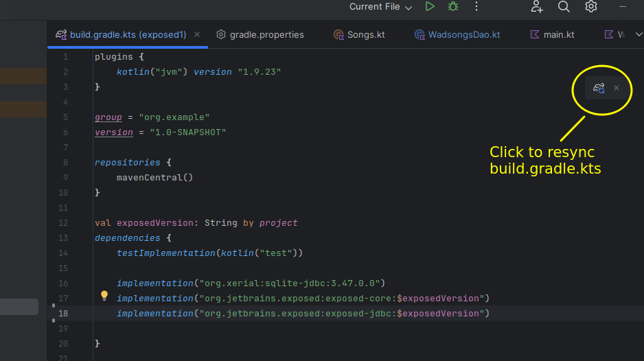The width and height of the screenshot is (644, 361).
Task: Click the Gradle icon on build.gradle.kts tab
Action: [61, 35]
